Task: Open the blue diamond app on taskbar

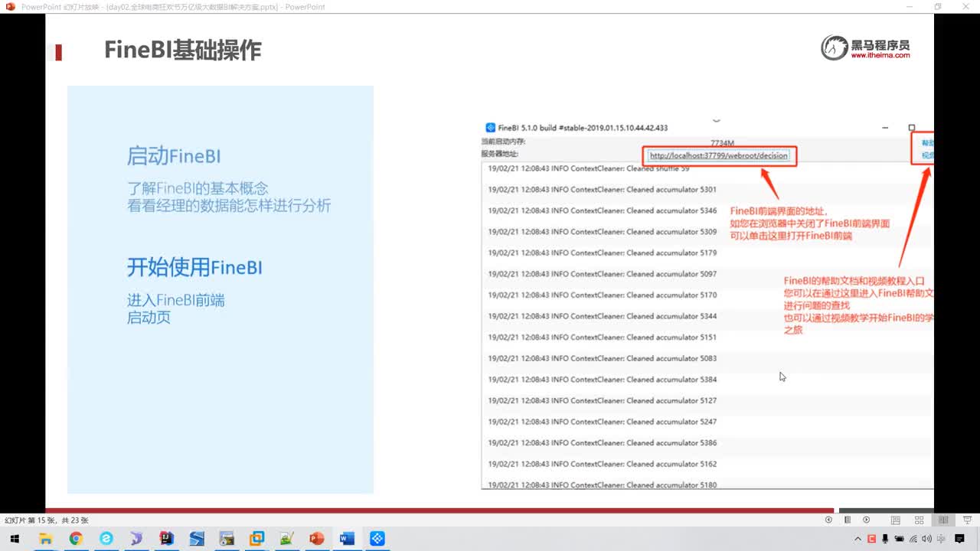Action: pyautogui.click(x=377, y=539)
